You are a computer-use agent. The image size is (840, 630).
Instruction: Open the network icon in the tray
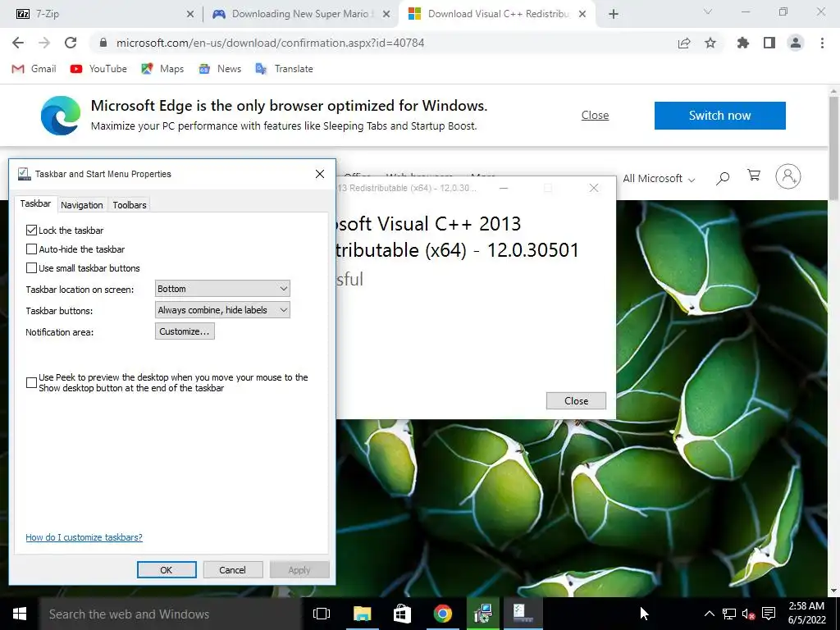729,614
